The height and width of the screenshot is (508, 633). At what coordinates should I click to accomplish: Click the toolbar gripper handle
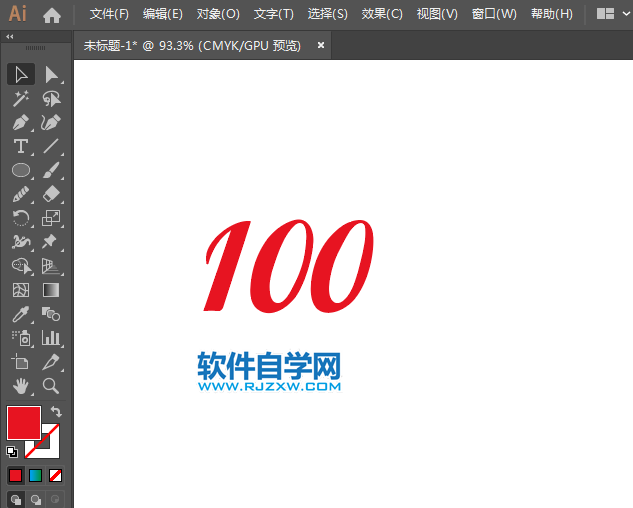point(36,48)
